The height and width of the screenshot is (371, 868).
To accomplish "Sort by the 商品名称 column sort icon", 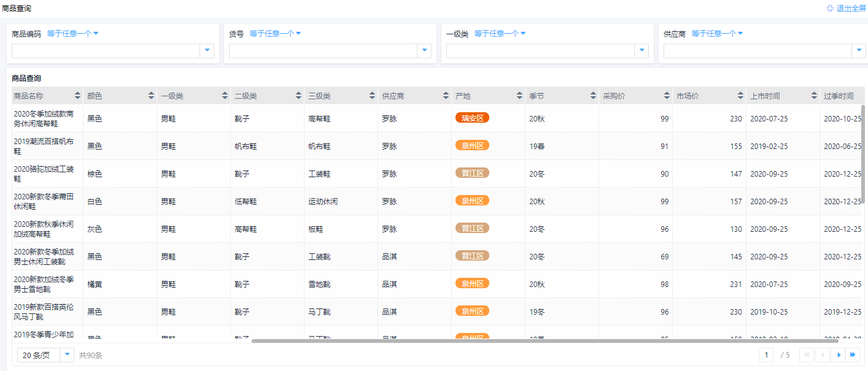I will coord(77,96).
